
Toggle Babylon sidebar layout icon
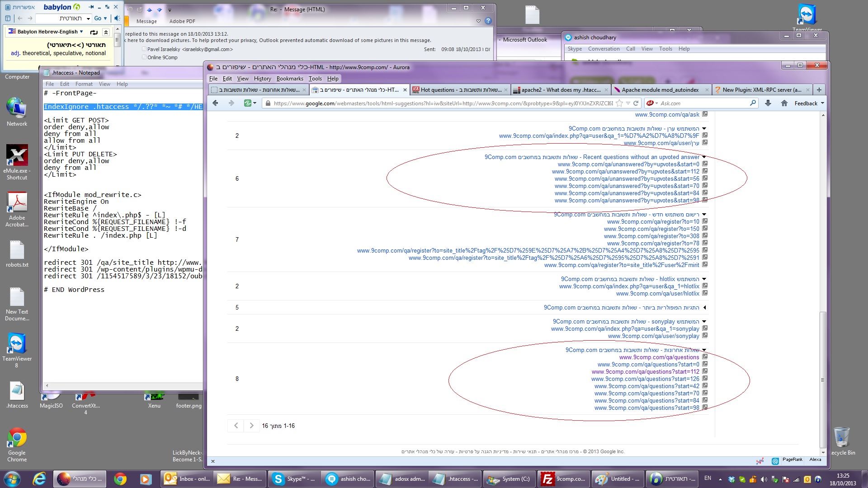[x=8, y=19]
